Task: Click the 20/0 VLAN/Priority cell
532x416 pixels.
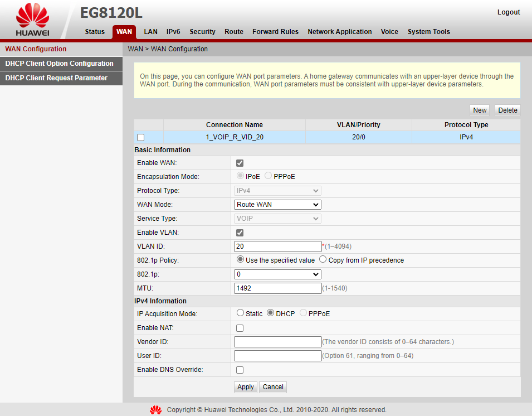Action: point(359,137)
